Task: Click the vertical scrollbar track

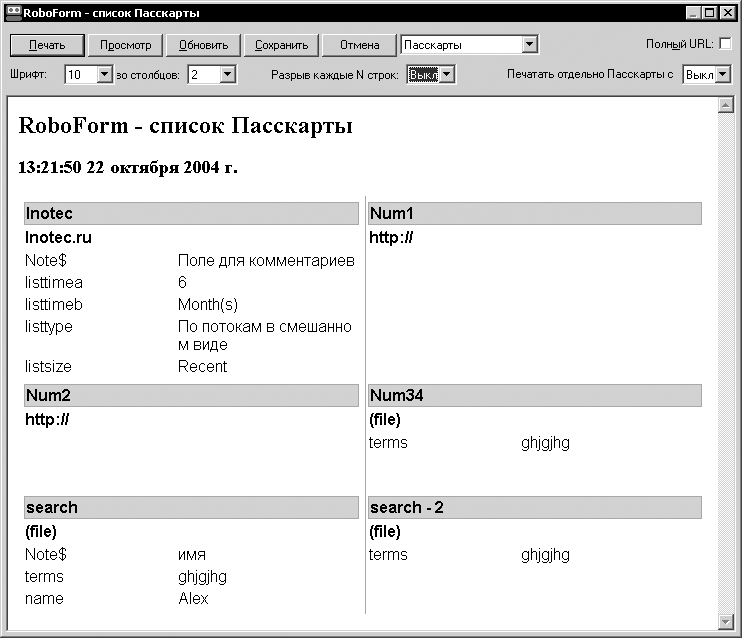Action: click(x=725, y=363)
